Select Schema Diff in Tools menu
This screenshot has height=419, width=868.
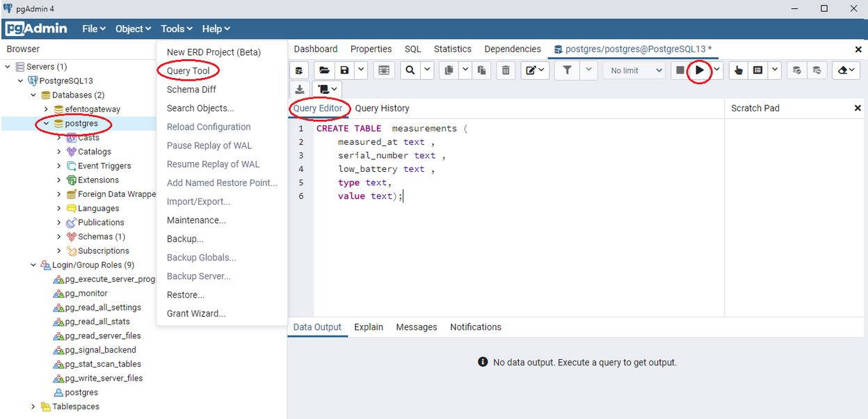191,90
